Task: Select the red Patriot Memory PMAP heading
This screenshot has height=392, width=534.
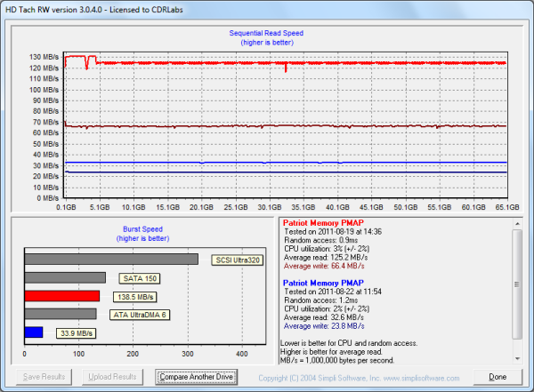Action: point(325,222)
